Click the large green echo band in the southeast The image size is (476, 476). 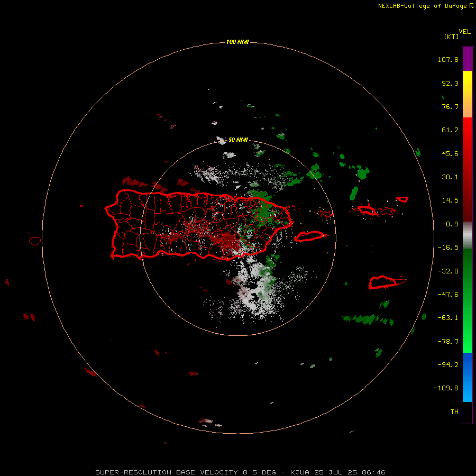[368, 319]
